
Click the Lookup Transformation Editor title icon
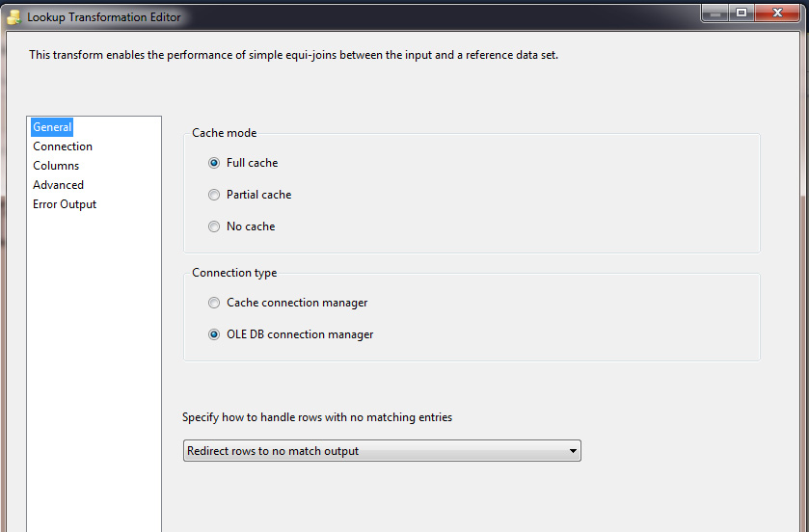[x=13, y=17]
